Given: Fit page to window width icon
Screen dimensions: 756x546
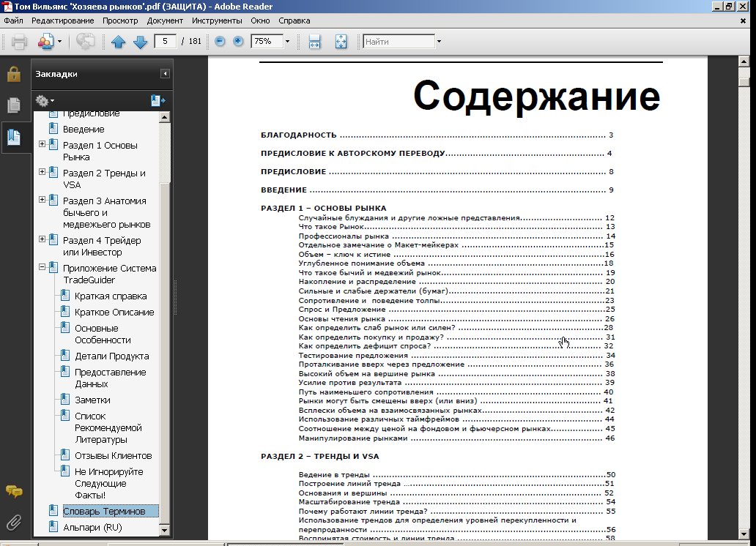Looking at the screenshot, I should 315,42.
